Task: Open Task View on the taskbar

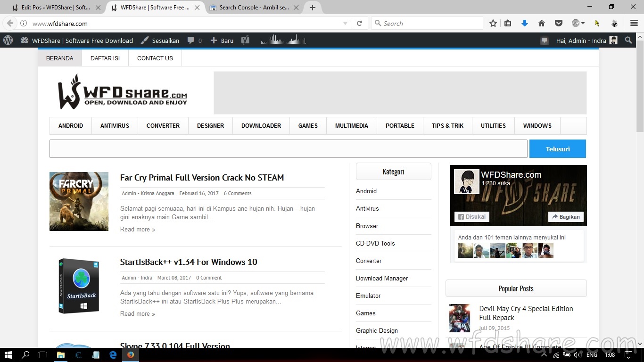Action: click(x=42, y=354)
